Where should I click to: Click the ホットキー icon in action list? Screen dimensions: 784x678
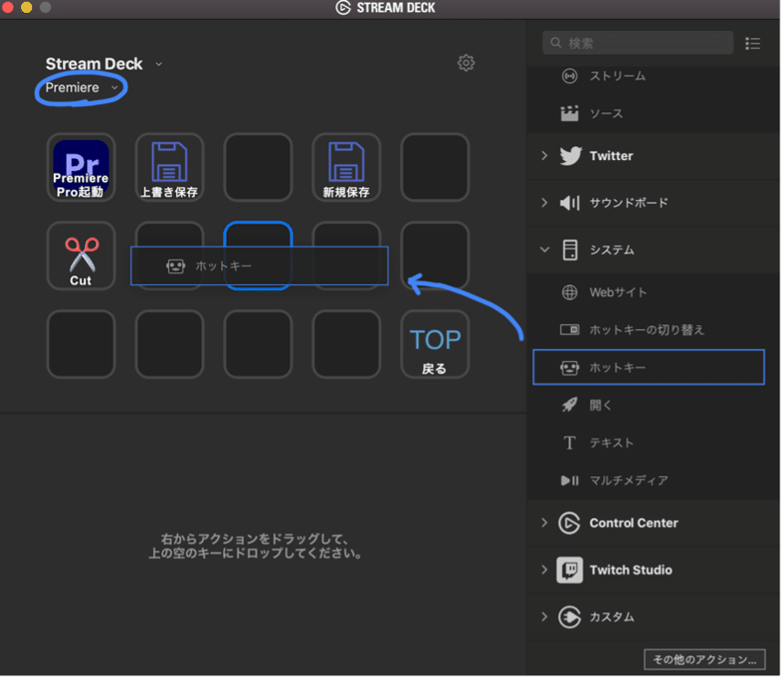(x=569, y=368)
